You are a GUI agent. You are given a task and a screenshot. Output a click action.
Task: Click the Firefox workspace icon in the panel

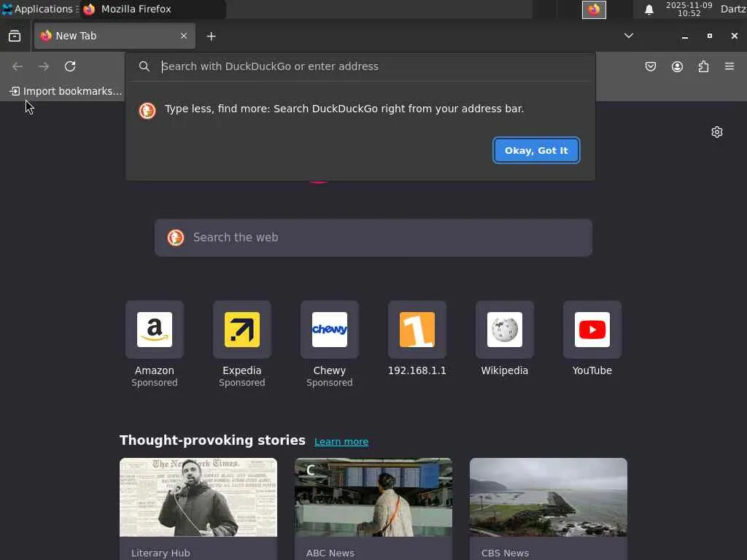point(594,9)
